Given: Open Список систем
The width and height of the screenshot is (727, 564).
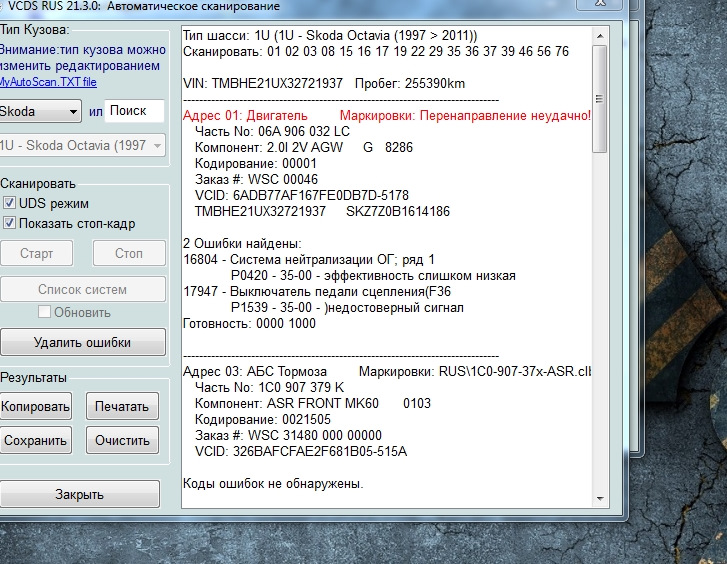Looking at the screenshot, I should point(83,289).
